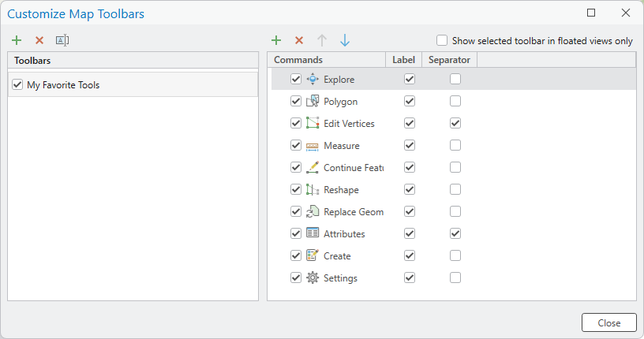Click the Reshape tool icon

pyautogui.click(x=313, y=190)
